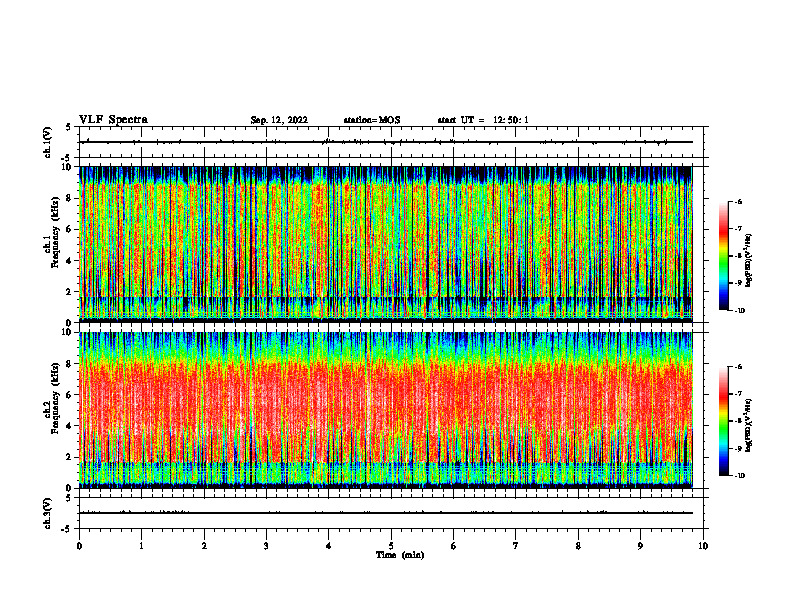Click the ch.1 voltage waveform trace
Screen dimensions: 792x612
386,142
